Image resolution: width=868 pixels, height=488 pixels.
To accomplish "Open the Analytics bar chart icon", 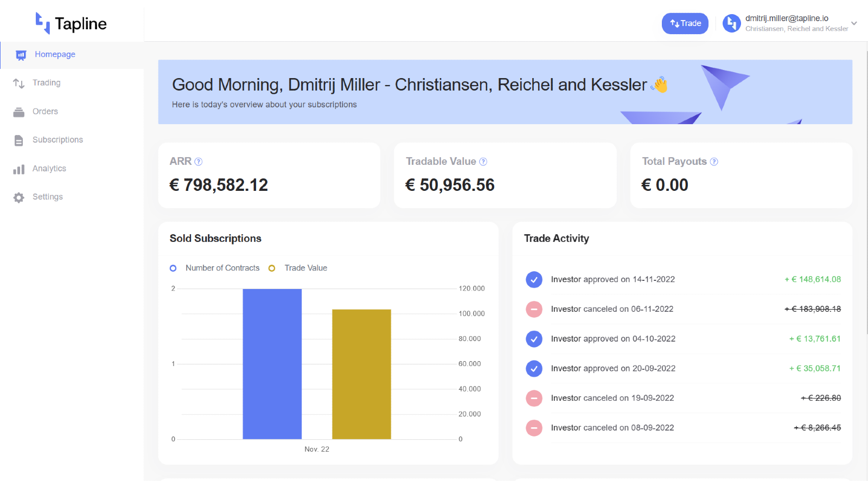I will point(19,169).
